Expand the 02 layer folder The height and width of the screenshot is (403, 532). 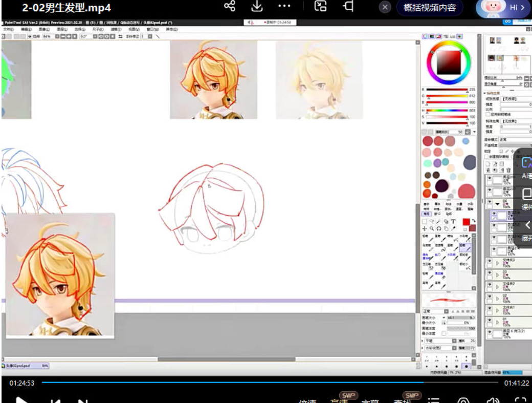click(x=497, y=299)
